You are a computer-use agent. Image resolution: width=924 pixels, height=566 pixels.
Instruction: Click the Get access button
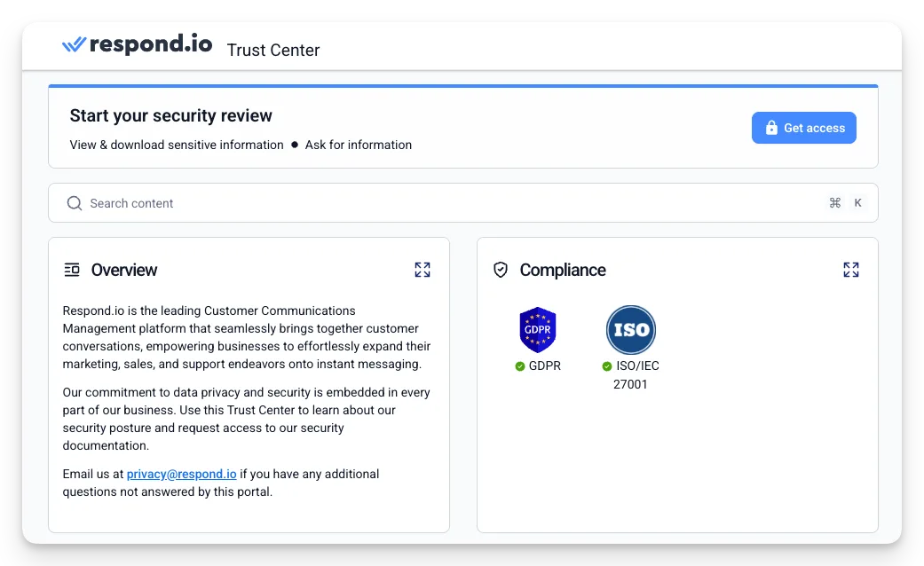804,128
